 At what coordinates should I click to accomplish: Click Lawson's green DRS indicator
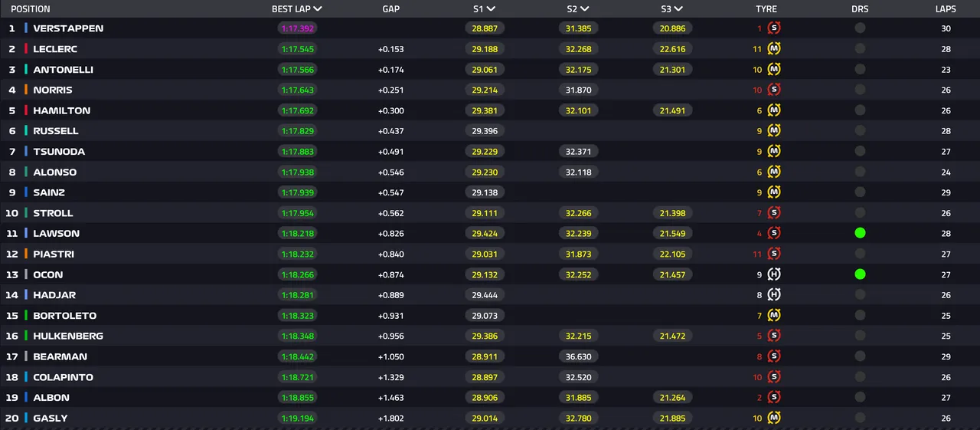(x=860, y=233)
